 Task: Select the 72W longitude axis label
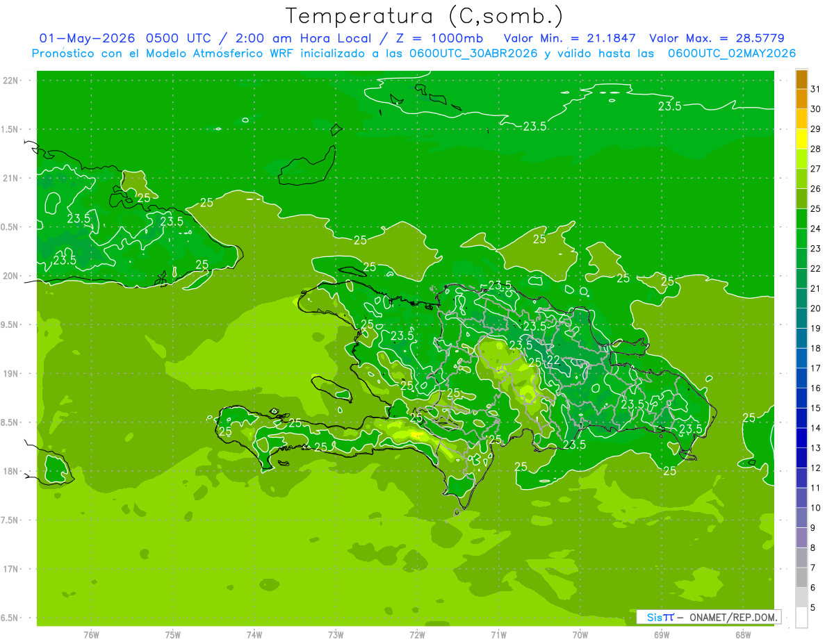417,634
